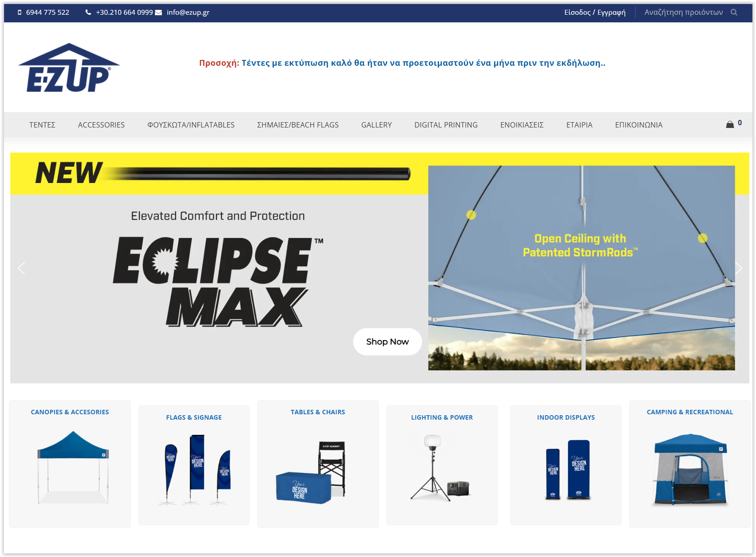
Task: Open the ACCESSORIES menu item
Action: click(101, 125)
